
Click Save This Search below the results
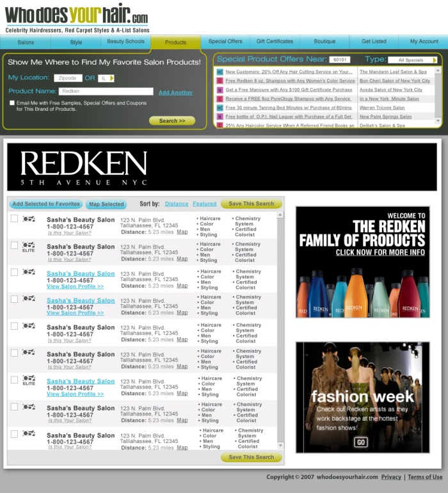[251, 457]
